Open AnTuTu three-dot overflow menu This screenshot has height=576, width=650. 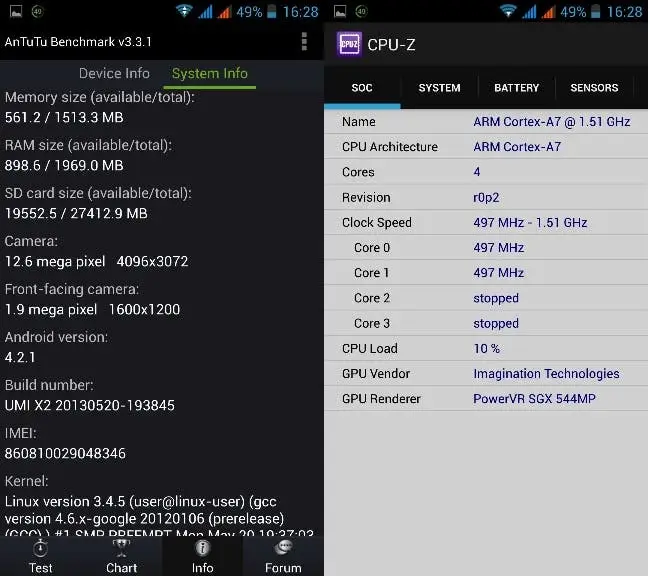pyautogui.click(x=304, y=41)
